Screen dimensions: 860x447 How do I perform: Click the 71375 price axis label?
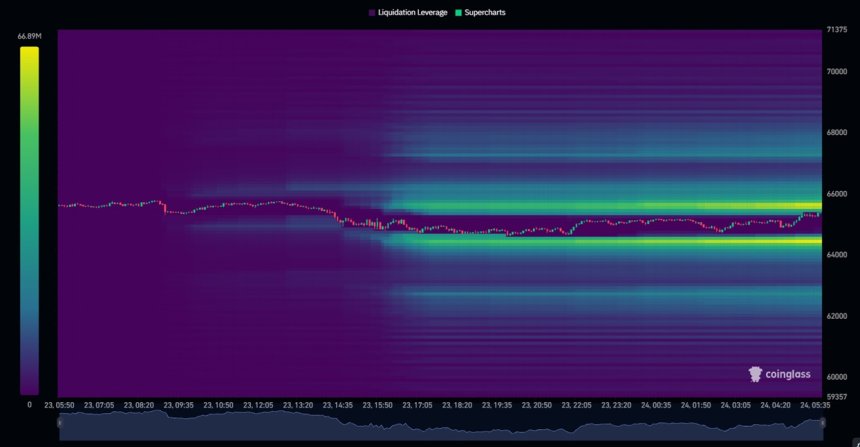tap(836, 30)
